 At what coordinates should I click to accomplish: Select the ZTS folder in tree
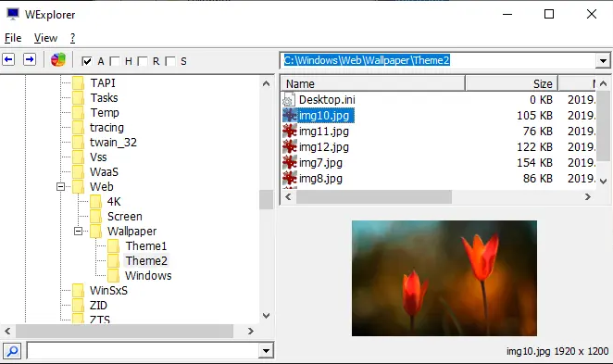[x=100, y=320]
